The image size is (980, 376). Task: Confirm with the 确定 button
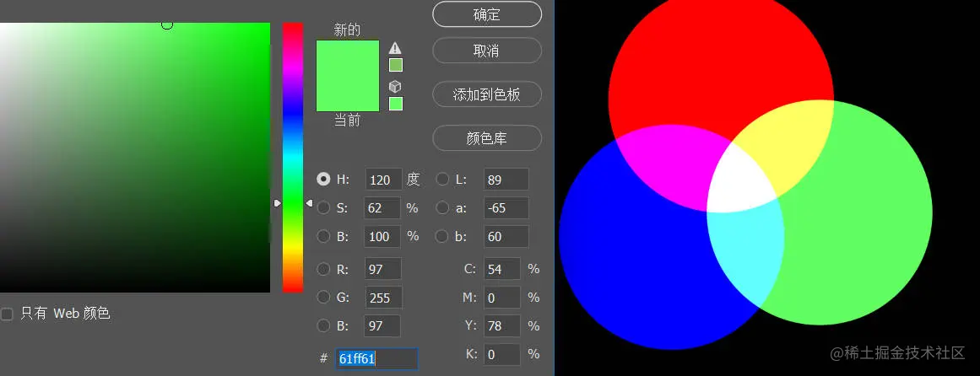coord(487,14)
